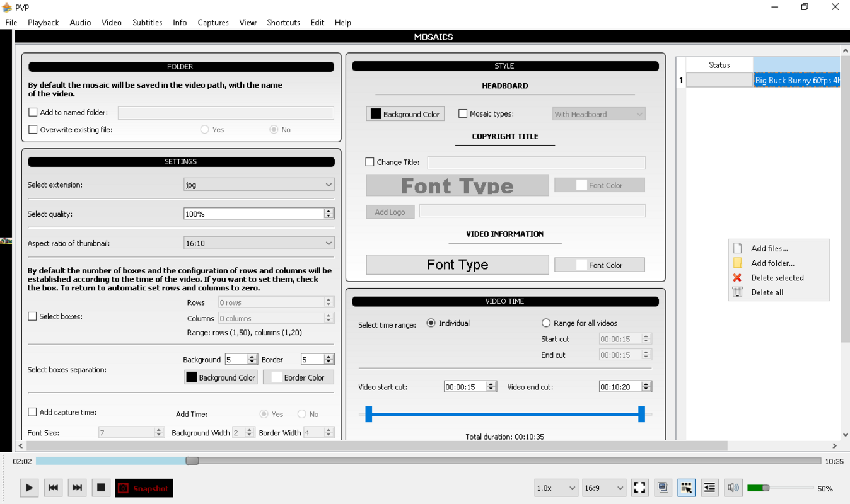Click the selection cursor icon in bottom toolbar
This screenshot has height=504, width=850.
[686, 488]
